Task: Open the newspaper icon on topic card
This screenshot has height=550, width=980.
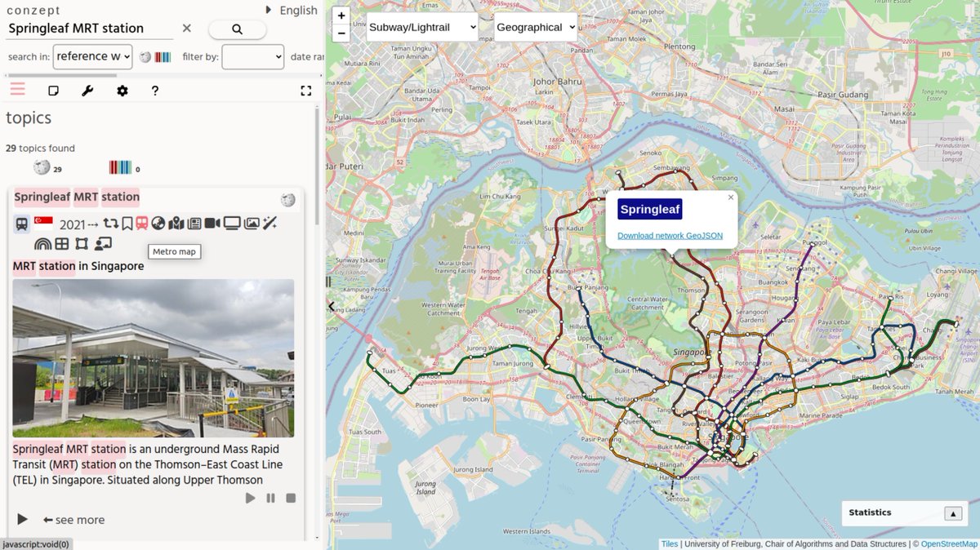Action: (194, 224)
